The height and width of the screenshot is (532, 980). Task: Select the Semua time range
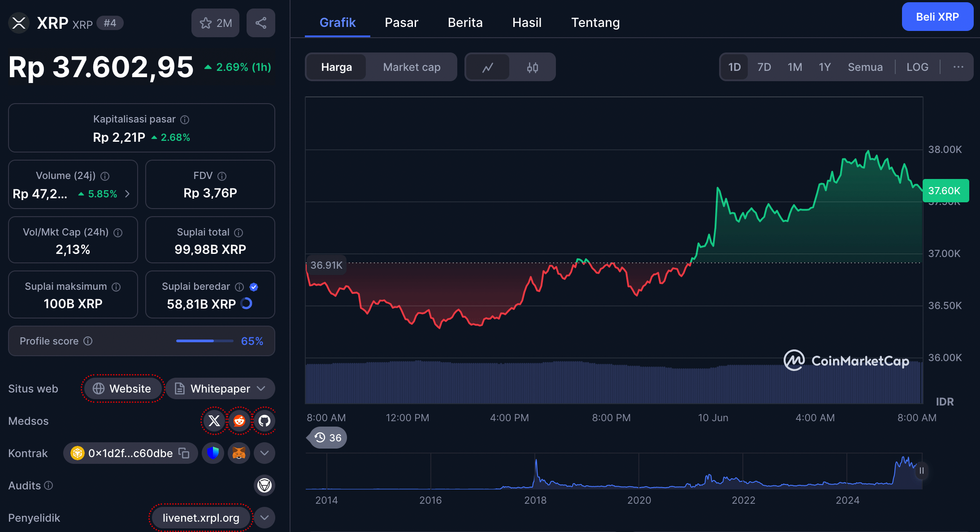point(865,67)
